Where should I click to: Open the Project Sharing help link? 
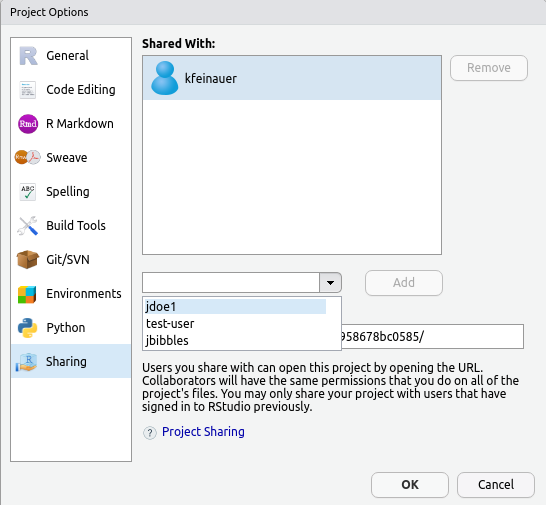point(203,432)
